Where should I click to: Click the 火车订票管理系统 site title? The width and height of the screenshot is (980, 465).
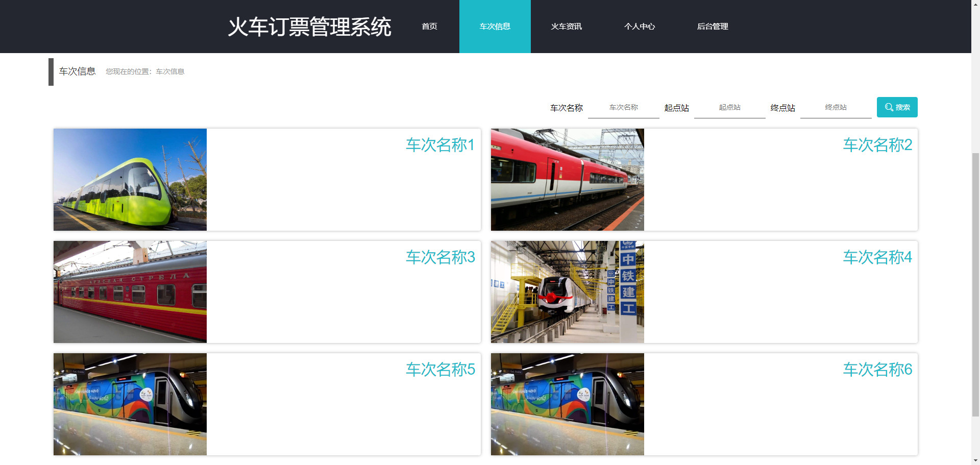click(309, 27)
